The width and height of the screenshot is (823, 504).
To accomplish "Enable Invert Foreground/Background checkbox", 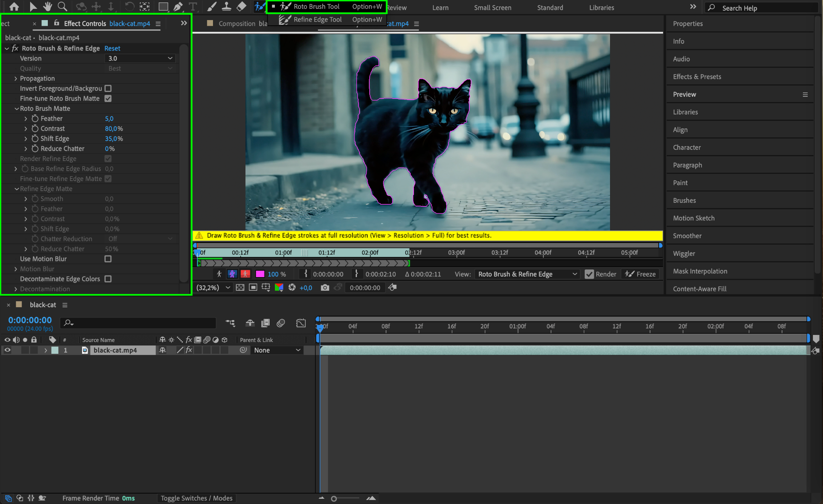I will 108,88.
